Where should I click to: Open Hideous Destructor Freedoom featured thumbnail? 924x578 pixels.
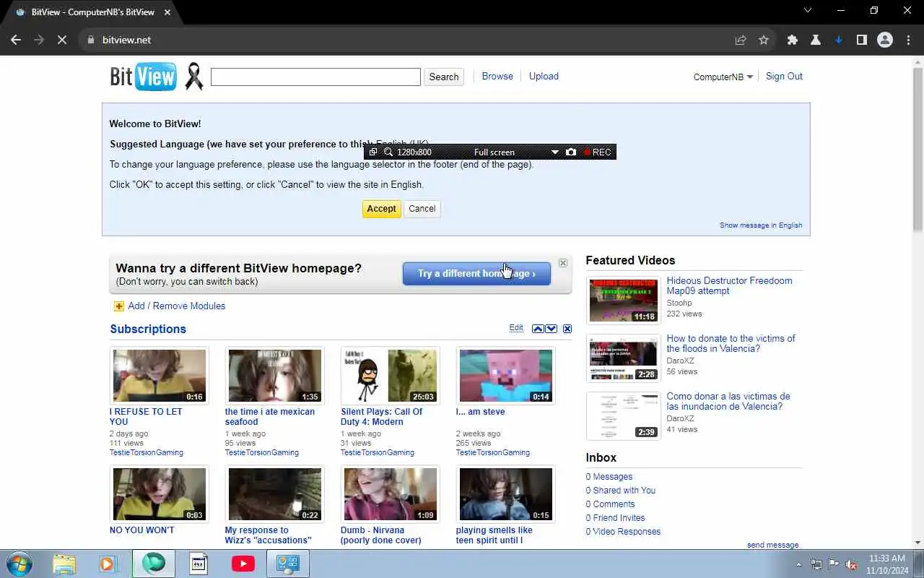point(624,300)
